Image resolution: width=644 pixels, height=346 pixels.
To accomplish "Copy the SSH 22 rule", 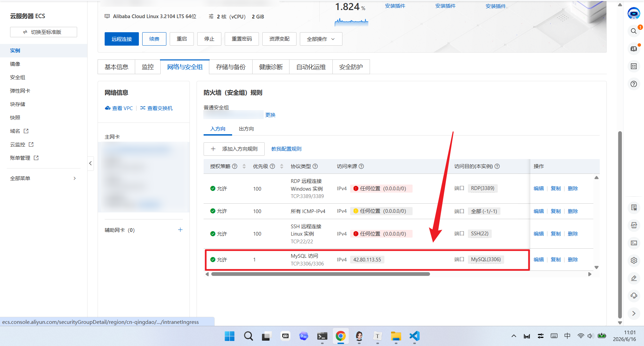I will [556, 234].
